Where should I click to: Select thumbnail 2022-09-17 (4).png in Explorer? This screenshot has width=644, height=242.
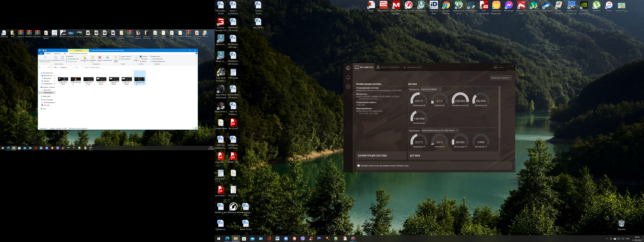[x=127, y=81]
